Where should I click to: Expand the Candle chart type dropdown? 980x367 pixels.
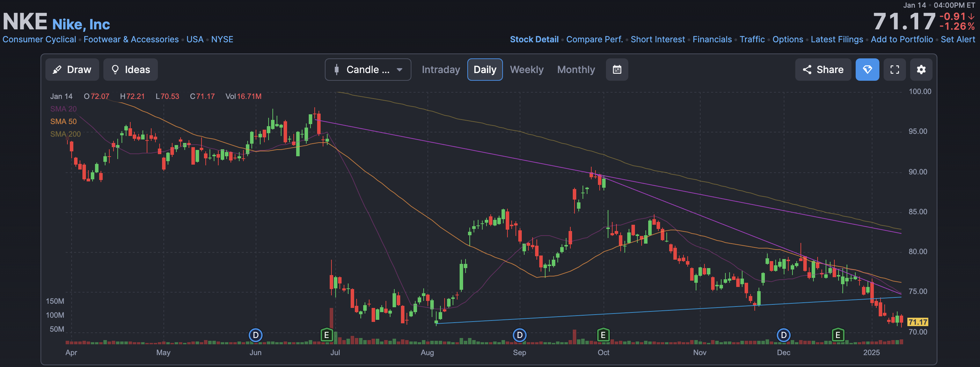(x=368, y=70)
